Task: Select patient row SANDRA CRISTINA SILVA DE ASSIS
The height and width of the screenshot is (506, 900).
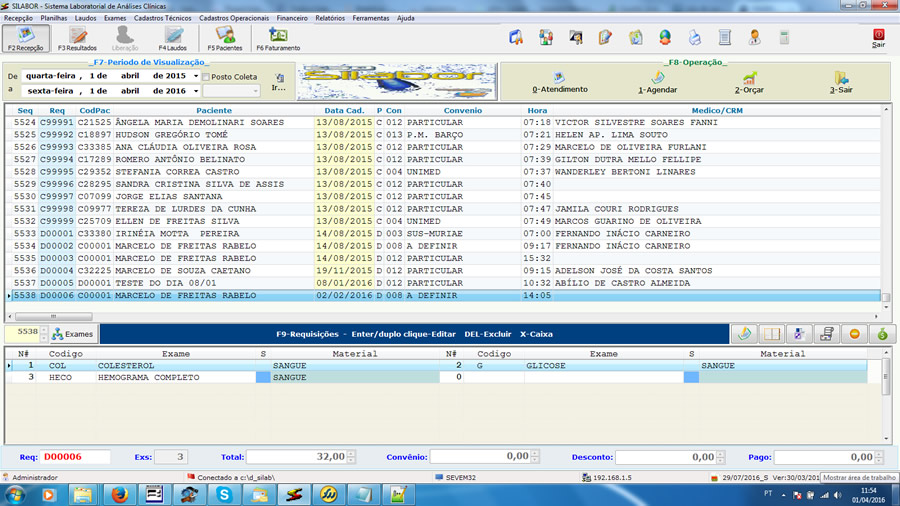Action: pyautogui.click(x=200, y=184)
